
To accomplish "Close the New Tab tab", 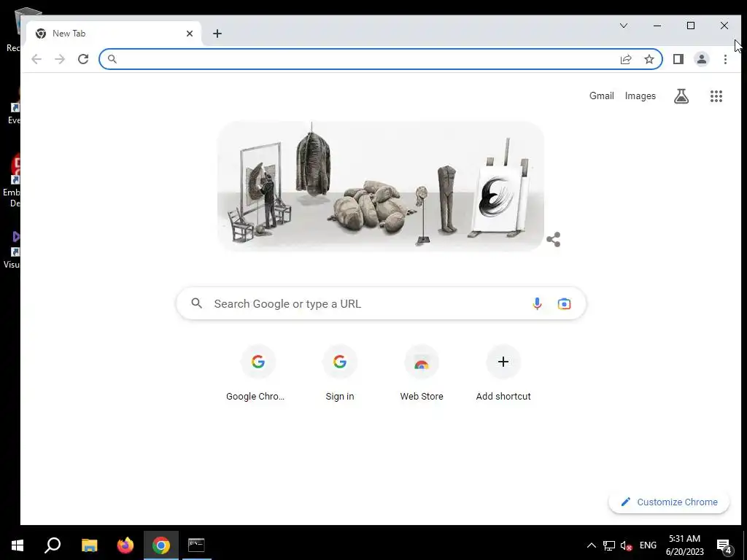I will click(190, 34).
